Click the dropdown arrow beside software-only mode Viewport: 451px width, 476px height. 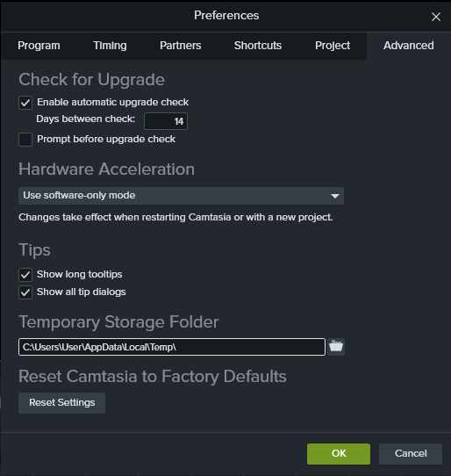click(335, 196)
